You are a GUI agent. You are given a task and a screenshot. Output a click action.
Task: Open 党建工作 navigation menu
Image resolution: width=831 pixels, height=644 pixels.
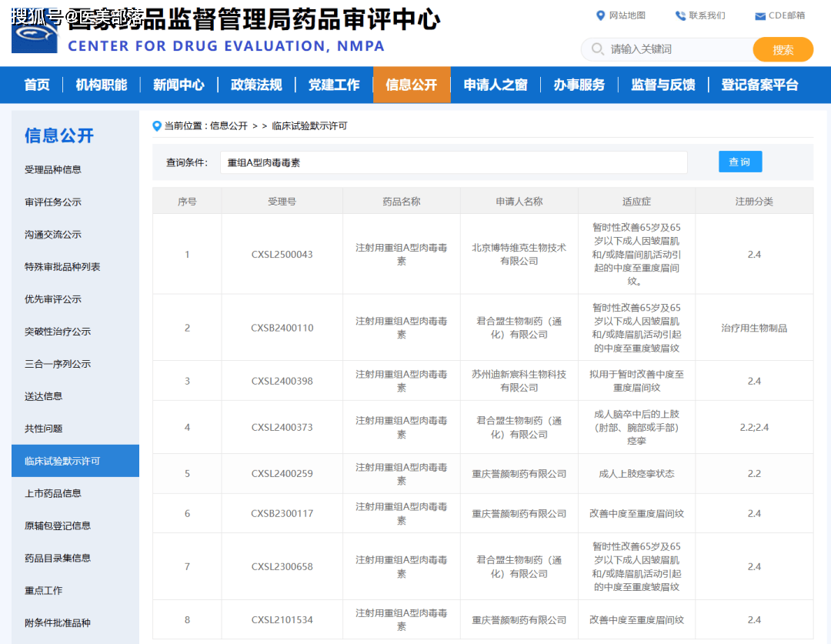[334, 85]
